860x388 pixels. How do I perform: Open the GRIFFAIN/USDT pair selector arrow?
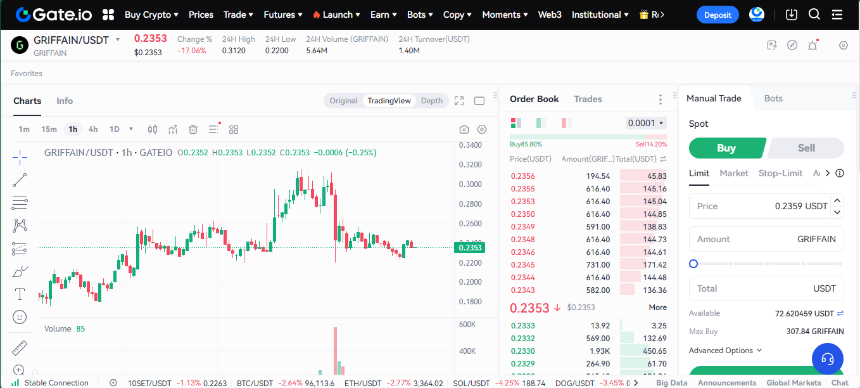118,40
